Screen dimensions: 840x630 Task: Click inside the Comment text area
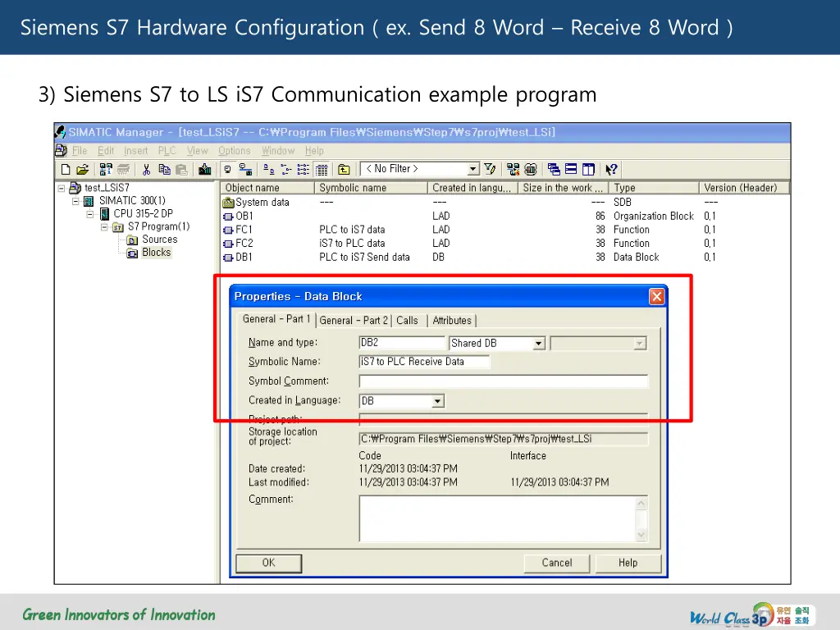tap(497, 518)
